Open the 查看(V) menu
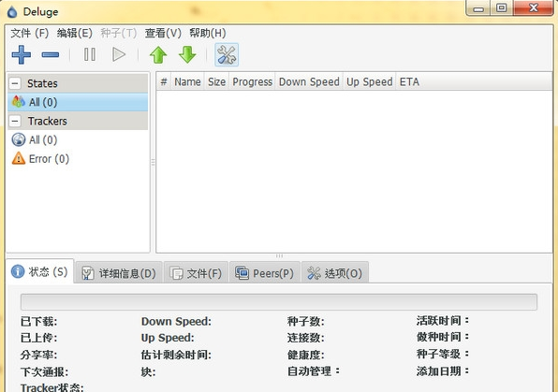 click(x=163, y=33)
